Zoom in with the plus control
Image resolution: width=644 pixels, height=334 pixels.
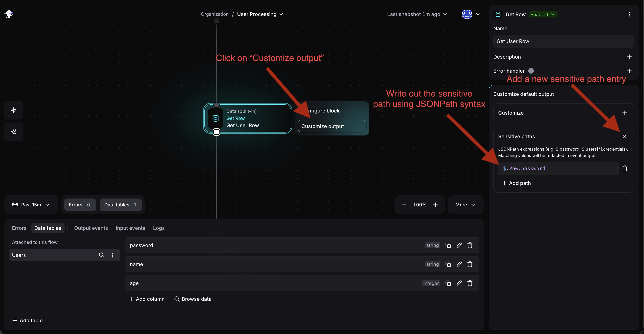435,205
